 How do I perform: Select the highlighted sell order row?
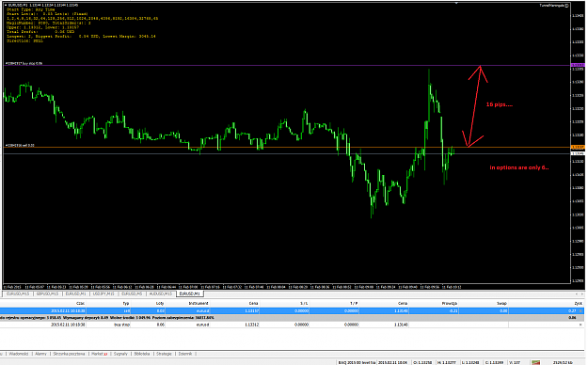293,311
